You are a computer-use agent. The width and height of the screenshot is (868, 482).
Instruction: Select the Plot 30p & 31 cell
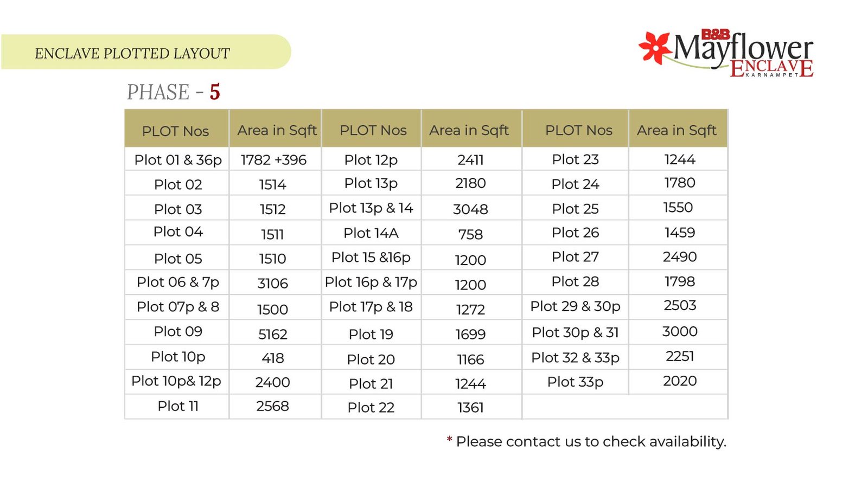point(575,332)
